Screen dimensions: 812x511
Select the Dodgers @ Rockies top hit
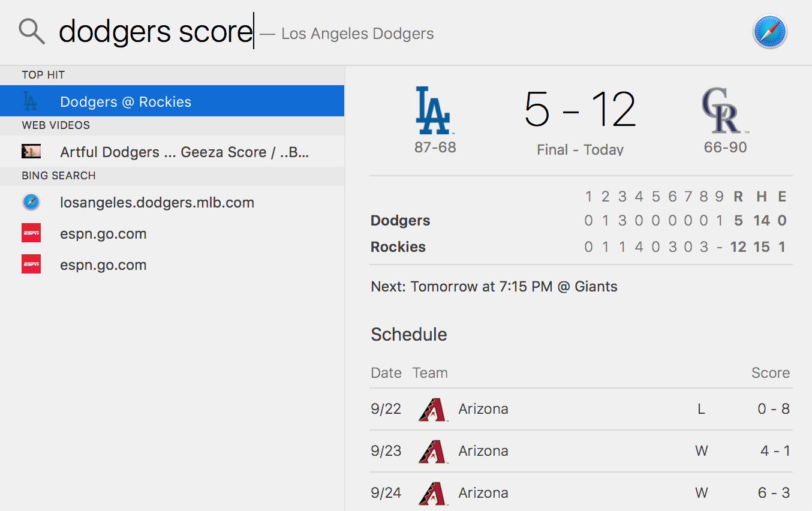172,101
